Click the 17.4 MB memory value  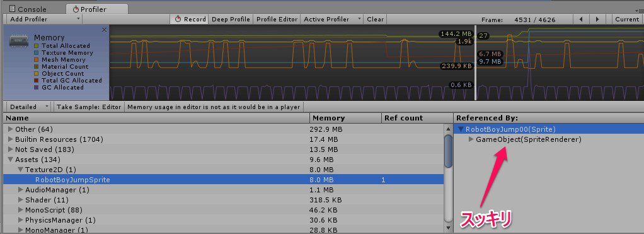[x=324, y=139]
